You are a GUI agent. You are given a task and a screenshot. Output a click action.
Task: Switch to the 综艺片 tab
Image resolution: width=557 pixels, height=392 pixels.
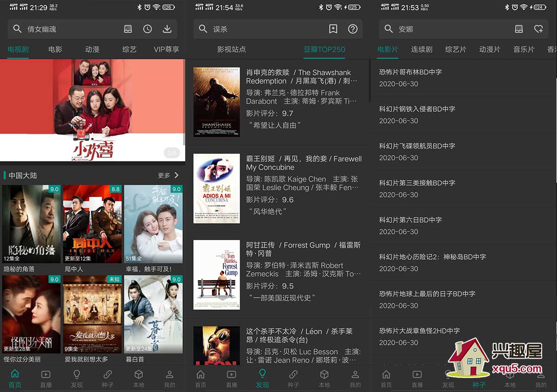point(456,49)
